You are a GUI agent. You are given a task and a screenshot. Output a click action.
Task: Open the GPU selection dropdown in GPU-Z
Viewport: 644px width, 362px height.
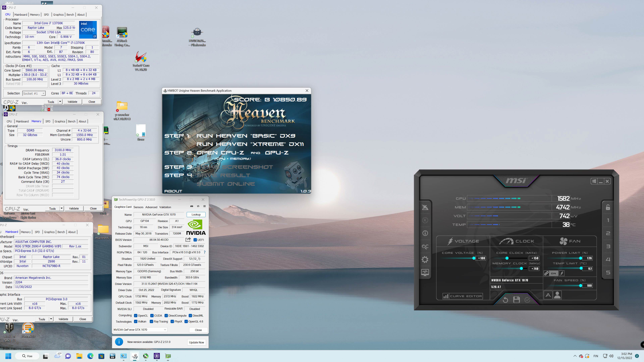[x=140, y=330]
